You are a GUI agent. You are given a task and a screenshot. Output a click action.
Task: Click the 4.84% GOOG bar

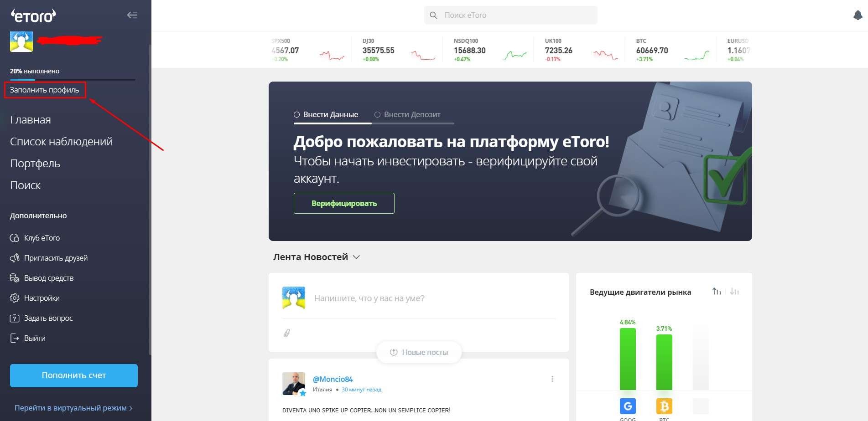point(628,359)
